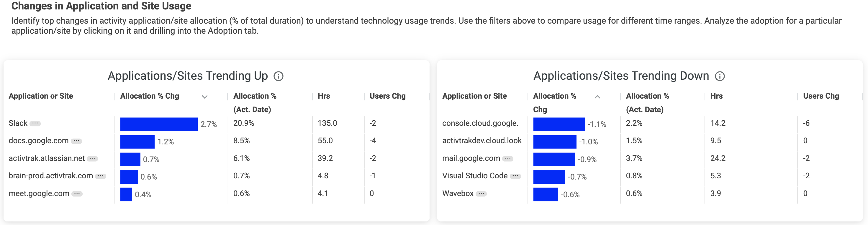This screenshot has height=225, width=868.
Task: Drill into mail.google.com site
Action: click(x=471, y=158)
